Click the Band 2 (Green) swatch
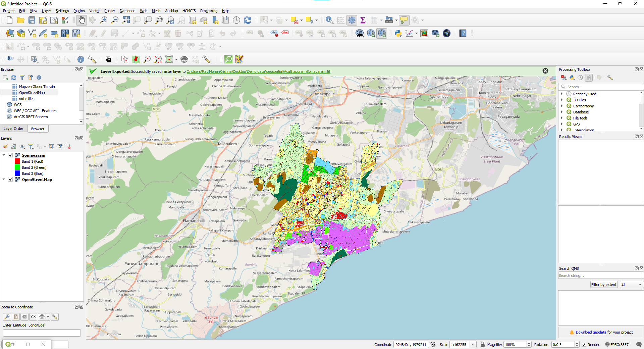Viewport: 644px width, 349px height. pyautogui.click(x=17, y=167)
